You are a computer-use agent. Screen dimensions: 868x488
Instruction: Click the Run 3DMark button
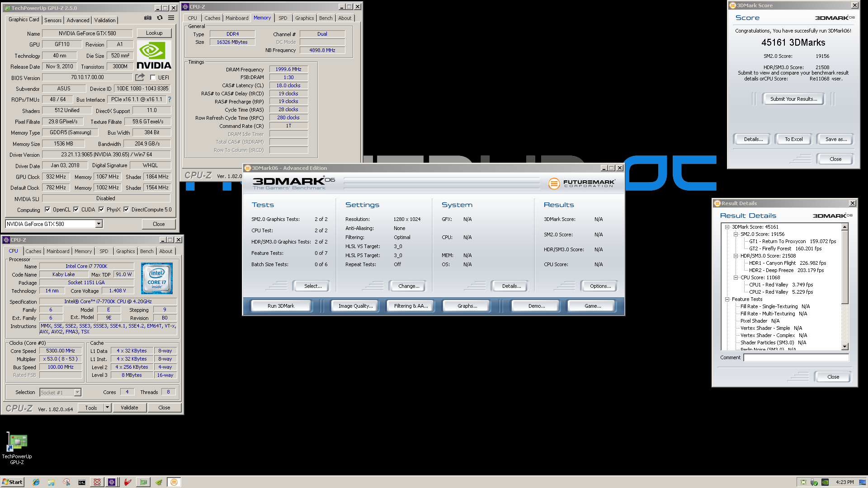point(281,306)
